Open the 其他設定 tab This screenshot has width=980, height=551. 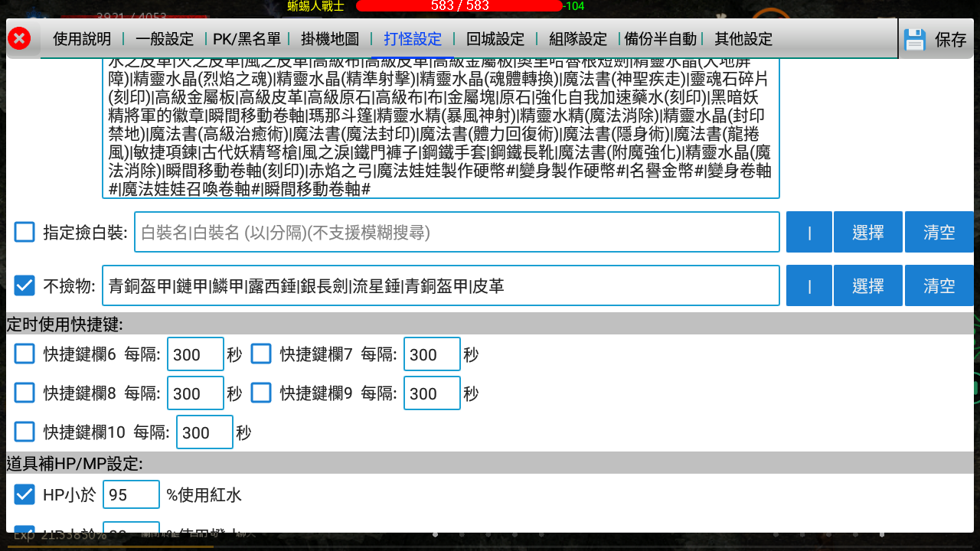click(743, 39)
